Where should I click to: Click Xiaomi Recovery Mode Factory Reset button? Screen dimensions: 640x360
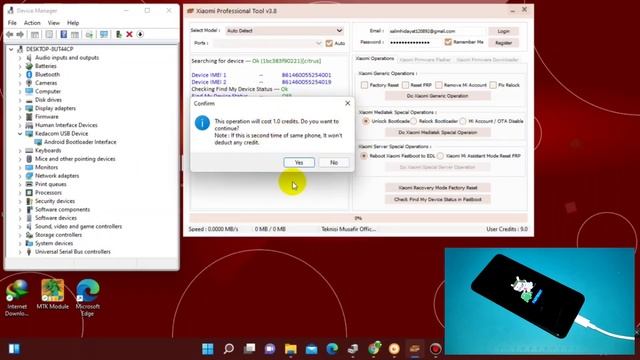(x=438, y=188)
